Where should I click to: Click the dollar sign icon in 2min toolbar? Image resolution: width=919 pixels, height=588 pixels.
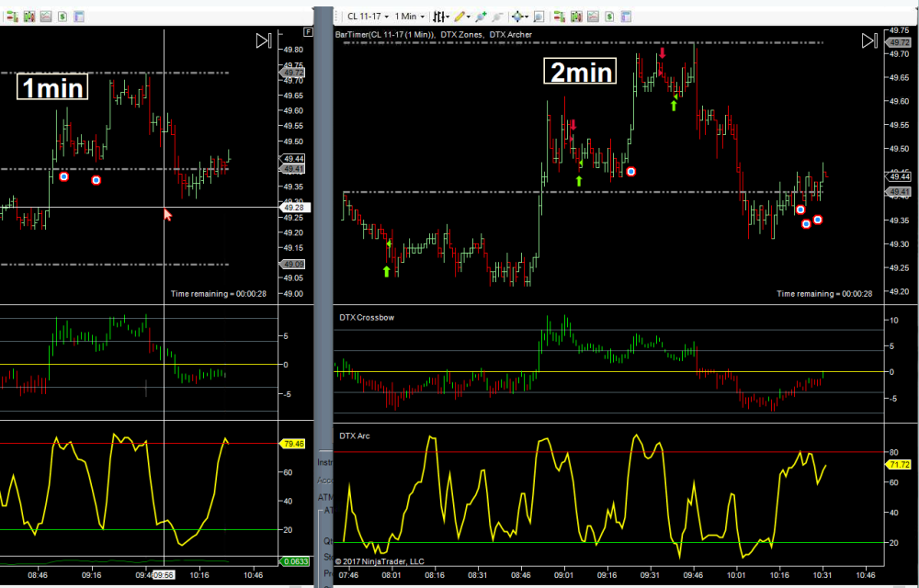611,16
